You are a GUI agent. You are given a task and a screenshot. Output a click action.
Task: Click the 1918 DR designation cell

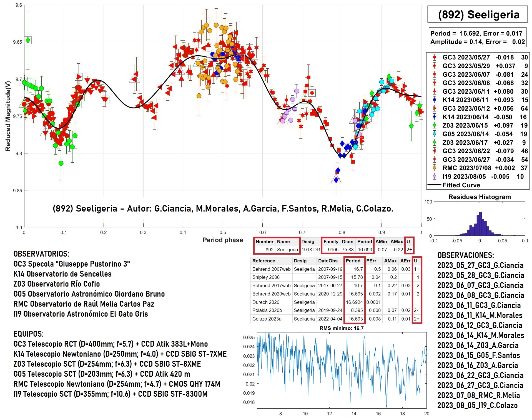click(x=311, y=250)
